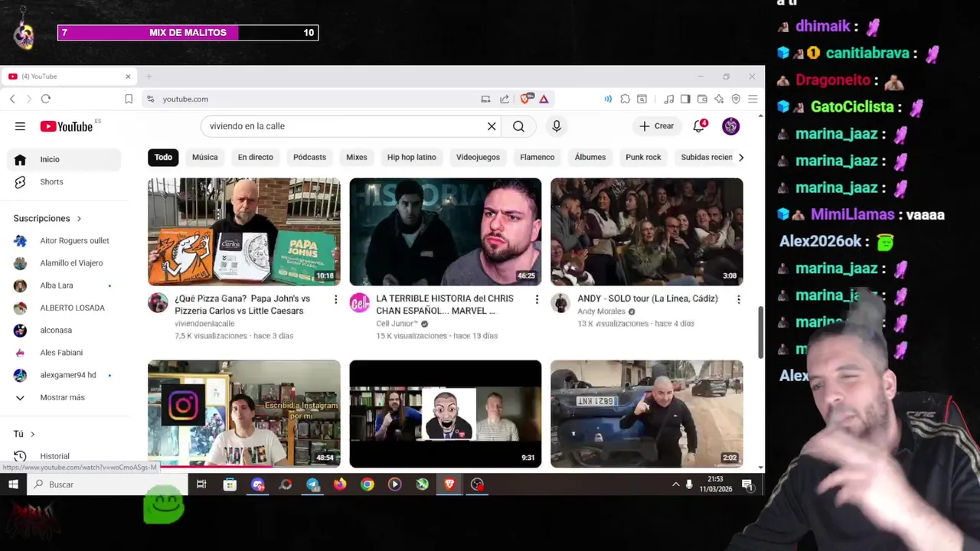Click the Crear button
Image resolution: width=980 pixels, height=551 pixels.
(x=657, y=126)
